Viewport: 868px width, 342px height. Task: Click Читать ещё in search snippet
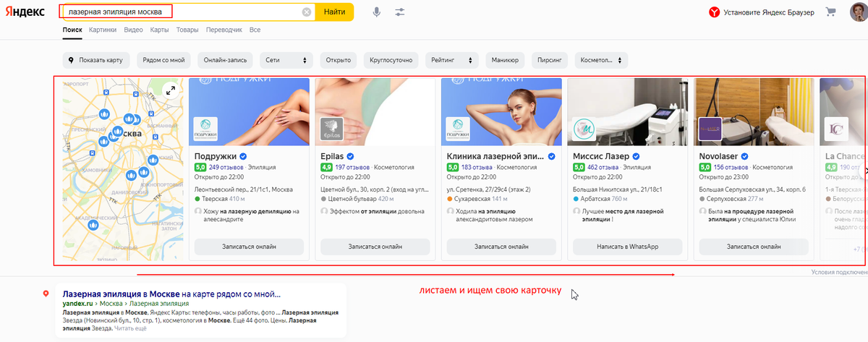130,328
